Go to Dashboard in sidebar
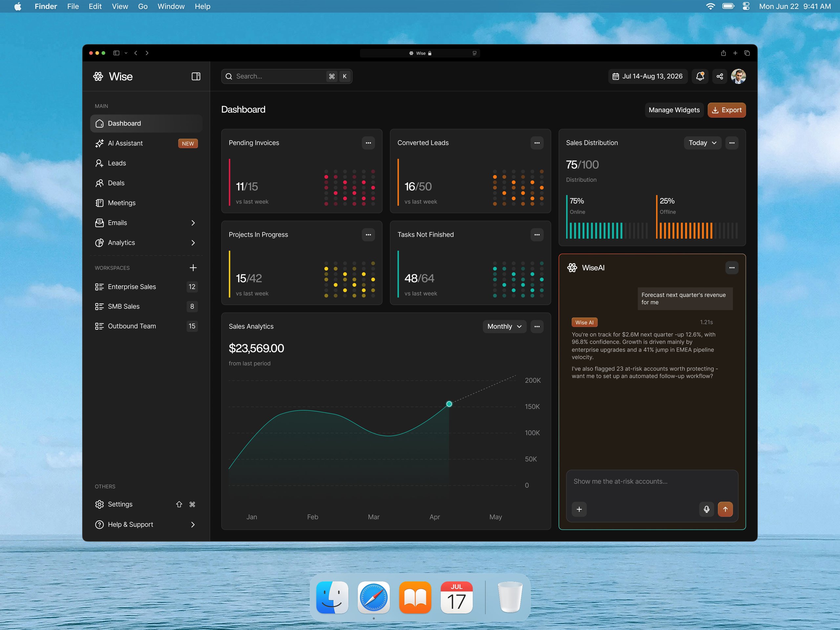Viewport: 840px width, 630px height. point(146,123)
